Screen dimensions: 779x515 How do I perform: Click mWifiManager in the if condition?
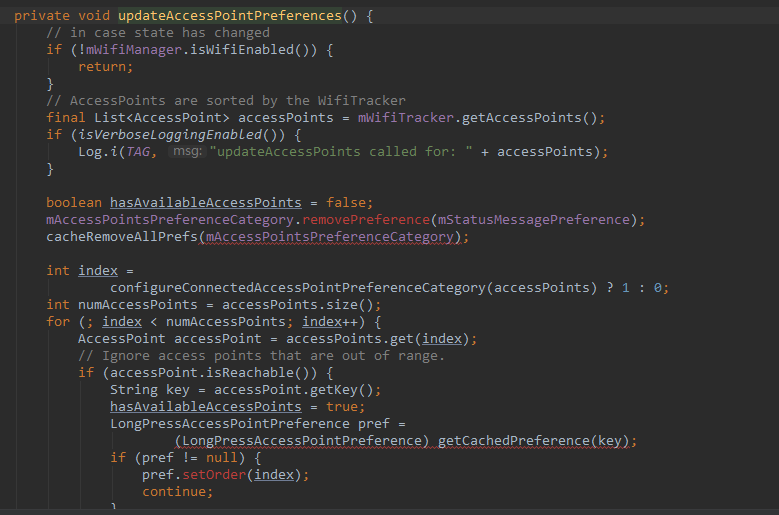click(x=134, y=50)
